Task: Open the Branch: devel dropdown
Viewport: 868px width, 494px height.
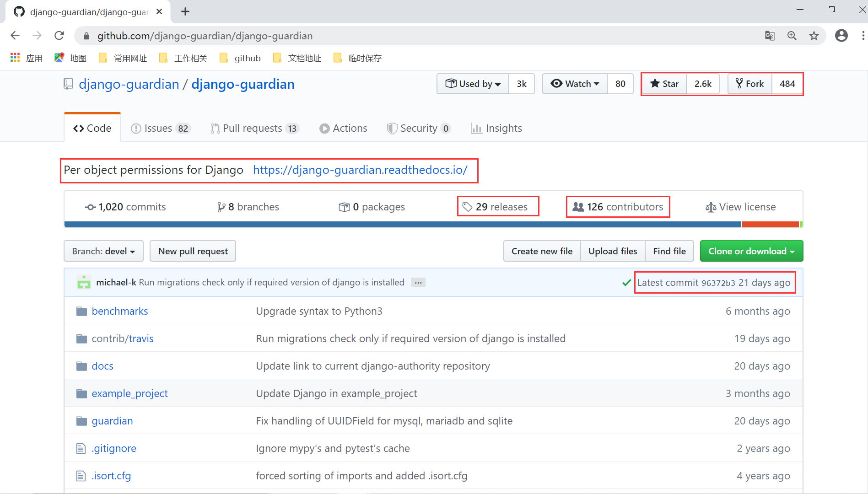Action: [x=103, y=251]
